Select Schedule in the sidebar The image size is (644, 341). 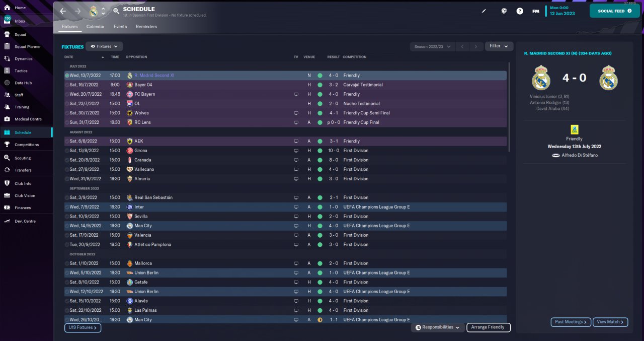(26, 132)
